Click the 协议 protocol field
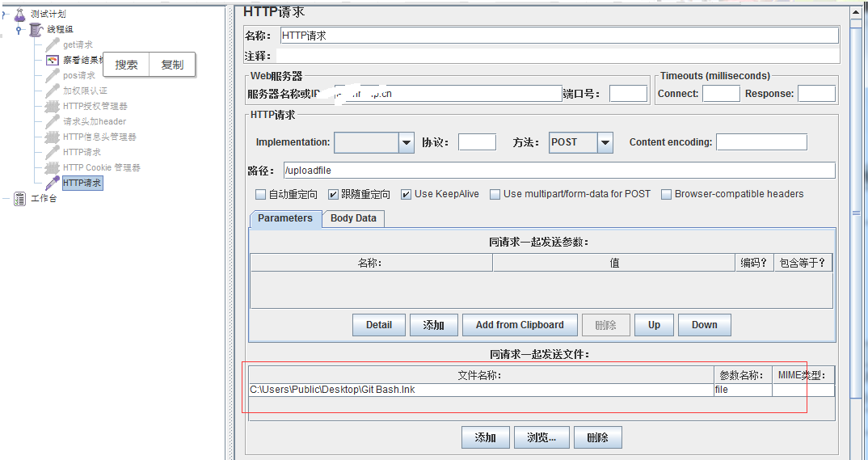Viewport: 868px width, 460px height. pyautogui.click(x=477, y=142)
